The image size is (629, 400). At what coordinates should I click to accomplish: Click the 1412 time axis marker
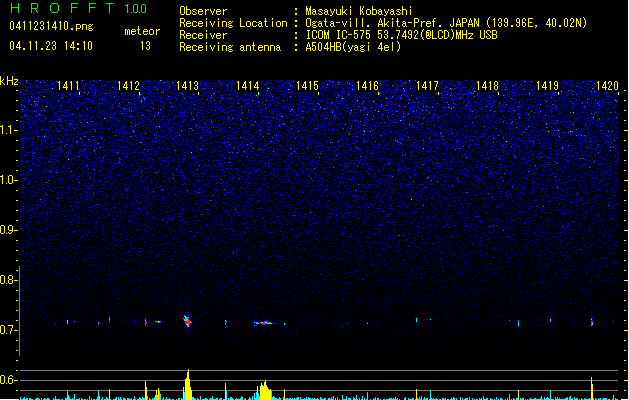(x=128, y=86)
